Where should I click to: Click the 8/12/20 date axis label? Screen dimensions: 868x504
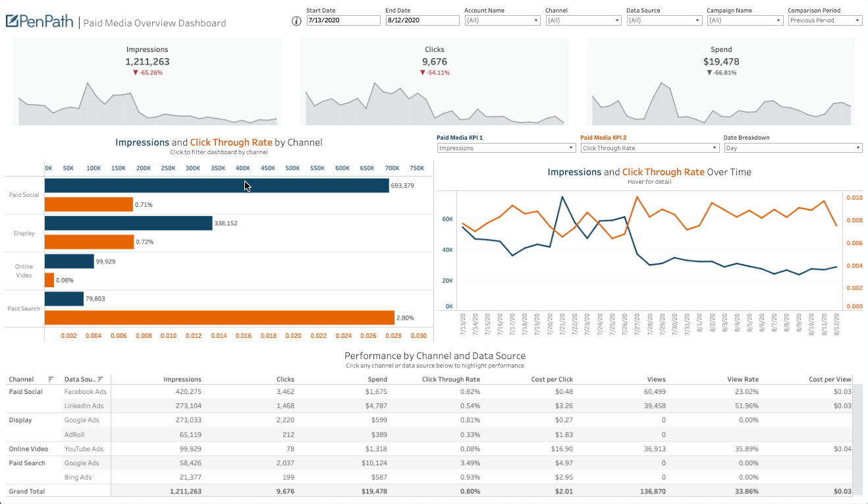click(837, 324)
